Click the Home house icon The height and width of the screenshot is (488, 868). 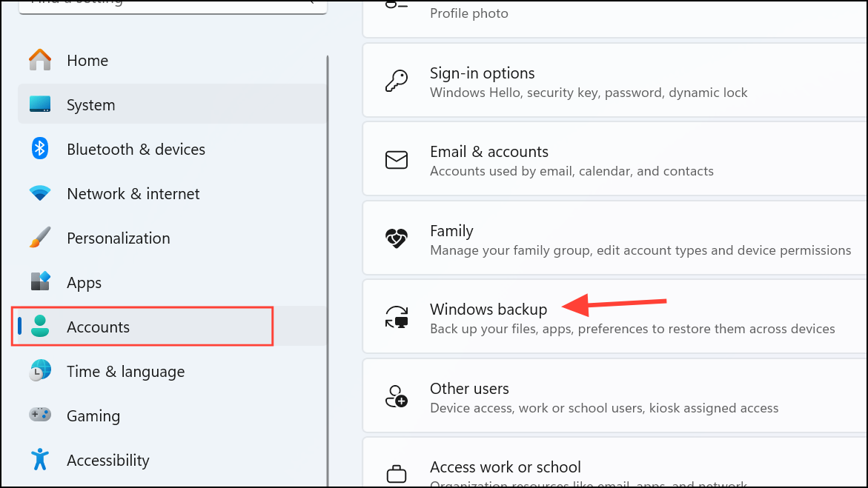[40, 60]
